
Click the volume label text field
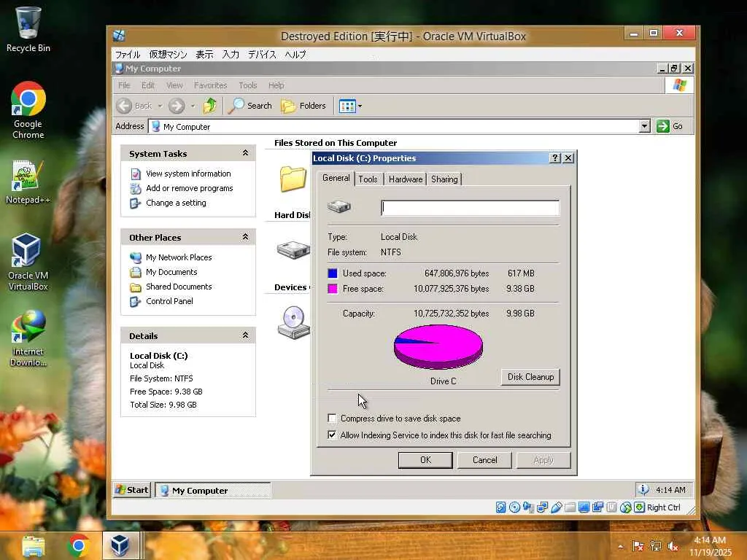(x=471, y=208)
